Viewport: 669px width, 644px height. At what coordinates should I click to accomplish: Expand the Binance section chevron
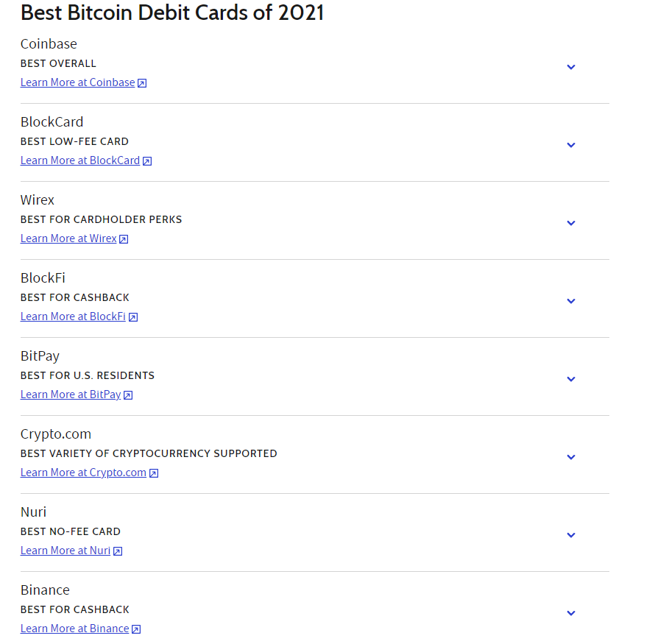571,613
